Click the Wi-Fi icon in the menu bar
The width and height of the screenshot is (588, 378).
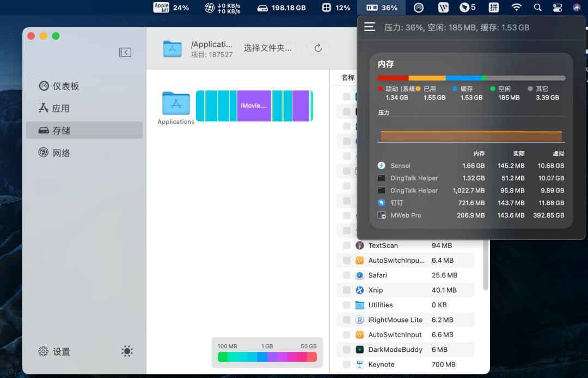click(515, 8)
